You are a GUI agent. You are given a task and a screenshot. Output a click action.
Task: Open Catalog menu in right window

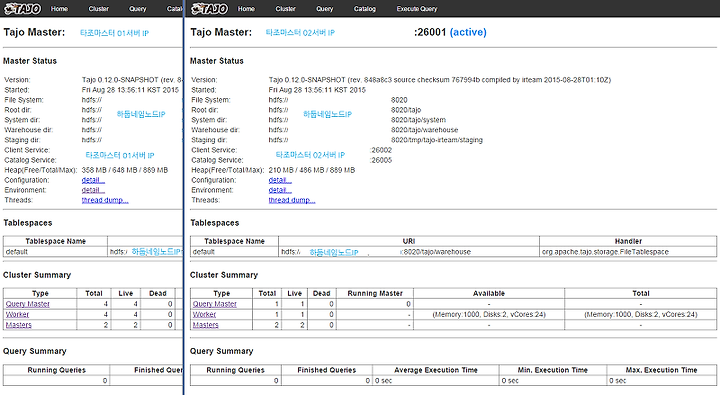[x=365, y=9]
